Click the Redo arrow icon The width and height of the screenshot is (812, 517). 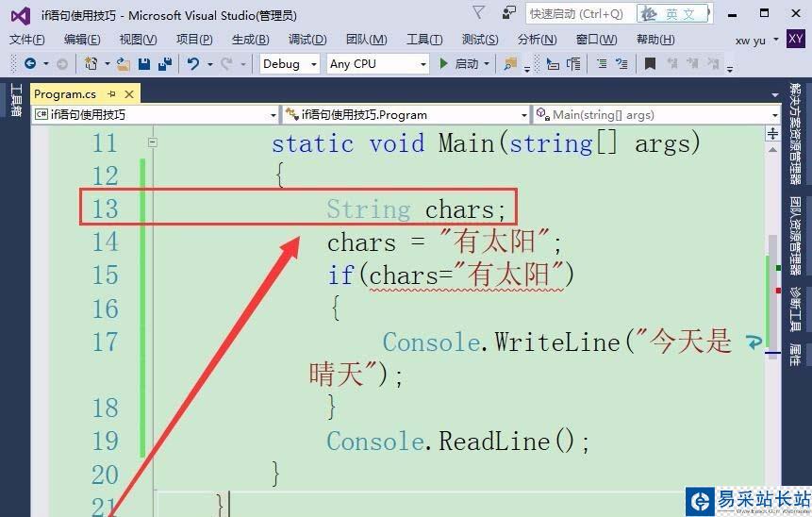tap(226, 64)
